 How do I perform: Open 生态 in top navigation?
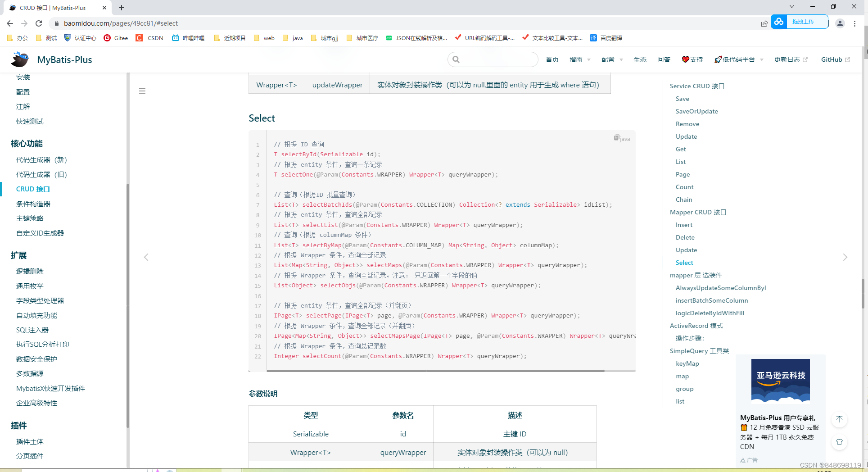[x=640, y=59]
